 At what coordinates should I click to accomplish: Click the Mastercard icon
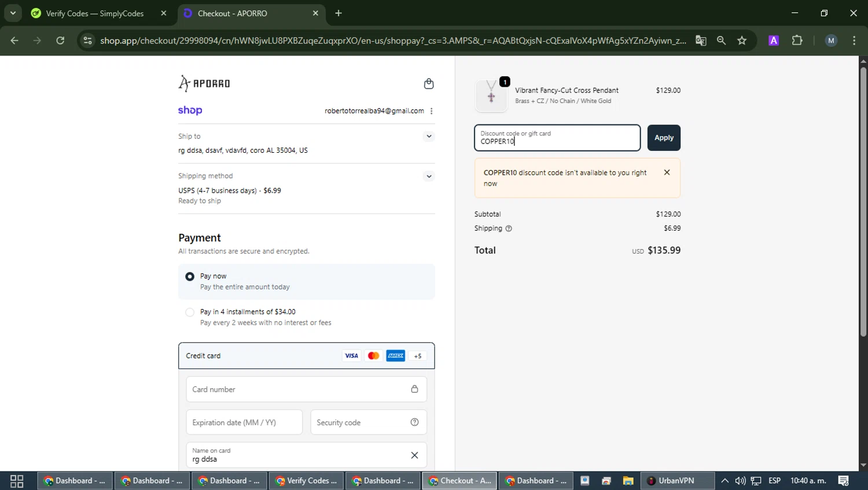coord(373,356)
